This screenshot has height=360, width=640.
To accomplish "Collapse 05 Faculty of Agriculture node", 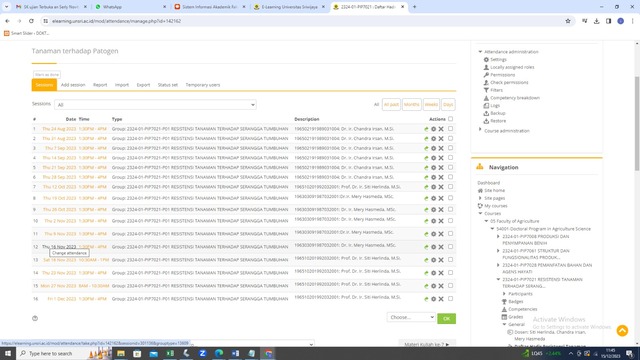I will click(487, 221).
